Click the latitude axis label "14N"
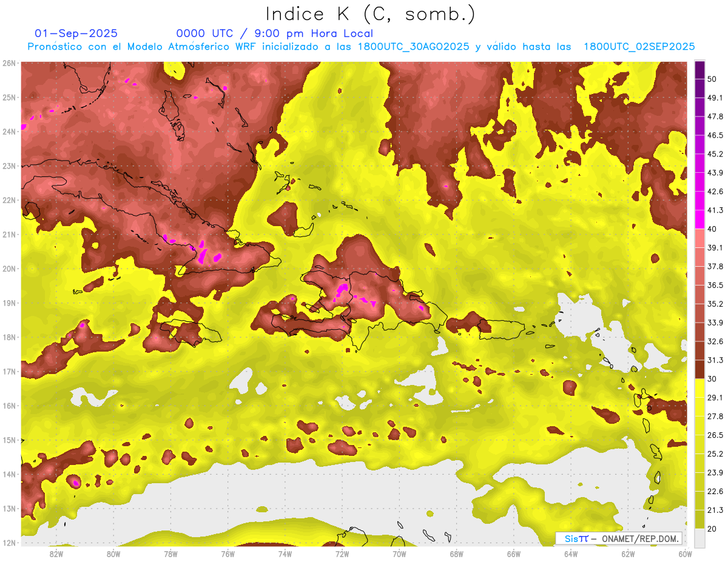 [x=9, y=474]
